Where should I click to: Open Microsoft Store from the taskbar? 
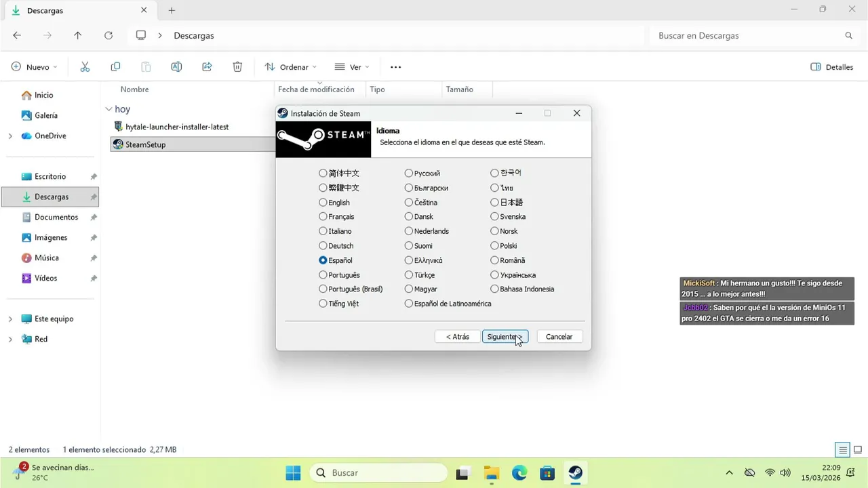pos(547,472)
